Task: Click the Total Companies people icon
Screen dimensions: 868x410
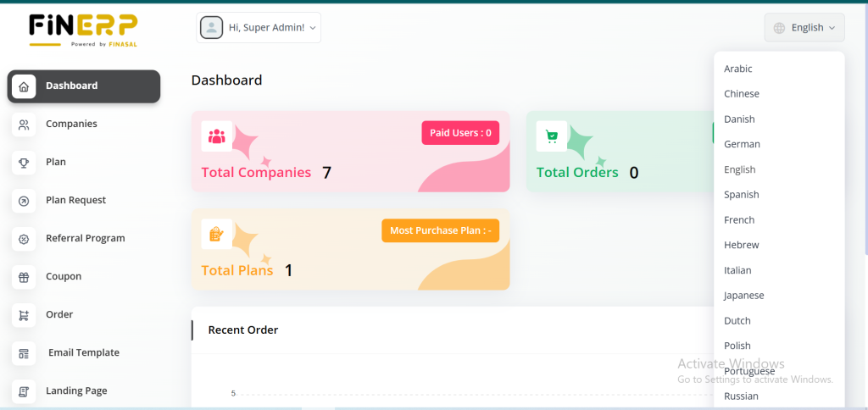Action: [217, 136]
